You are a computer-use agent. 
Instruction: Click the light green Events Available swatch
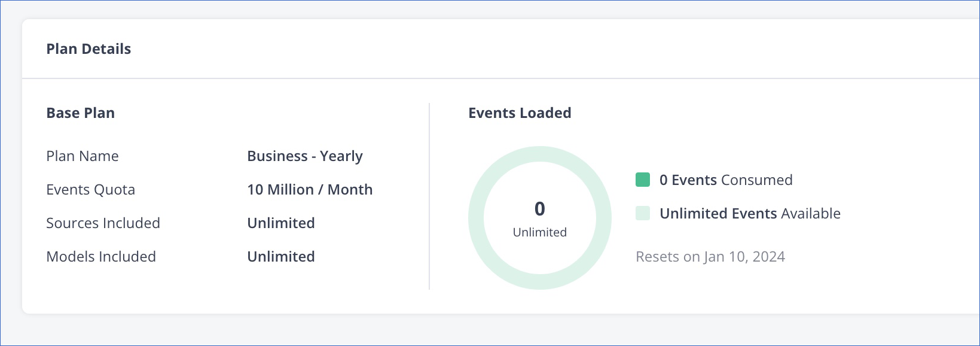643,213
